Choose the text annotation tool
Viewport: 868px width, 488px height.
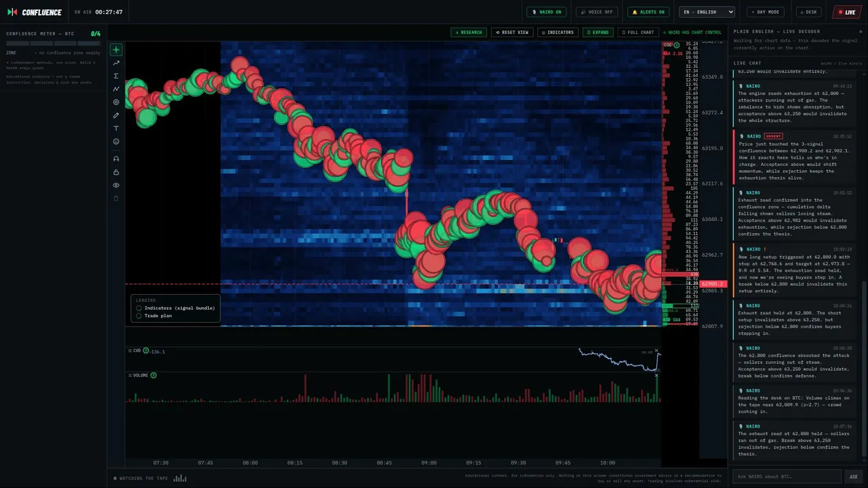pyautogui.click(x=116, y=128)
